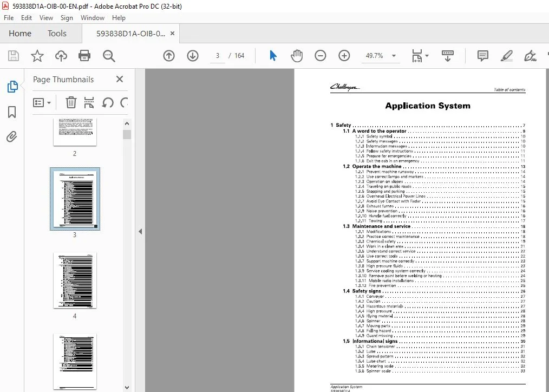This screenshot has height=392, width=549.
Task: Open the Sign pen tool
Action: pyautogui.click(x=530, y=56)
